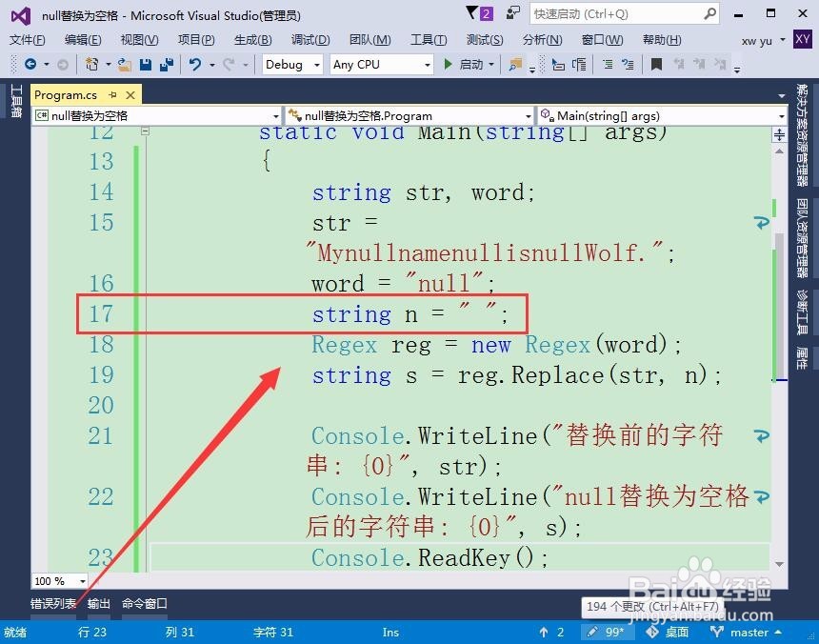Image resolution: width=819 pixels, height=644 pixels.
Task: Click the Undo icon on the toolbar
Action: 196,64
